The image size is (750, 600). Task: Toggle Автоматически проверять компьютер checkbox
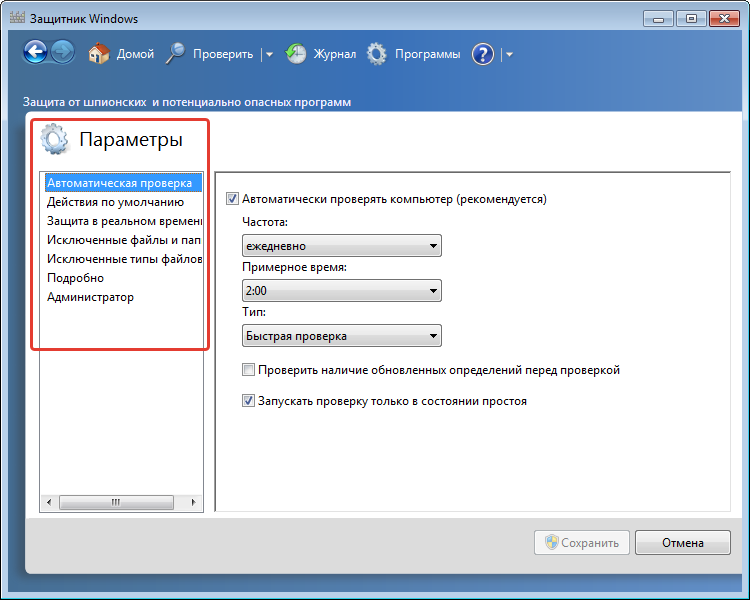[232, 199]
